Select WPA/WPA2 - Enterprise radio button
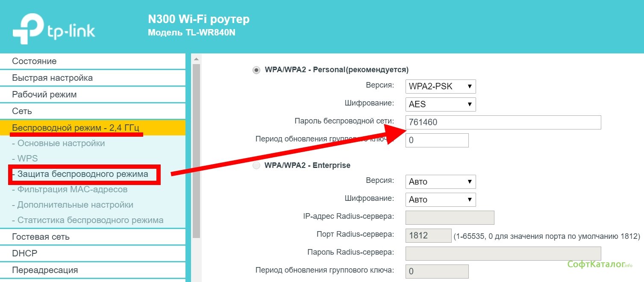The image size is (644, 282). 256,165
